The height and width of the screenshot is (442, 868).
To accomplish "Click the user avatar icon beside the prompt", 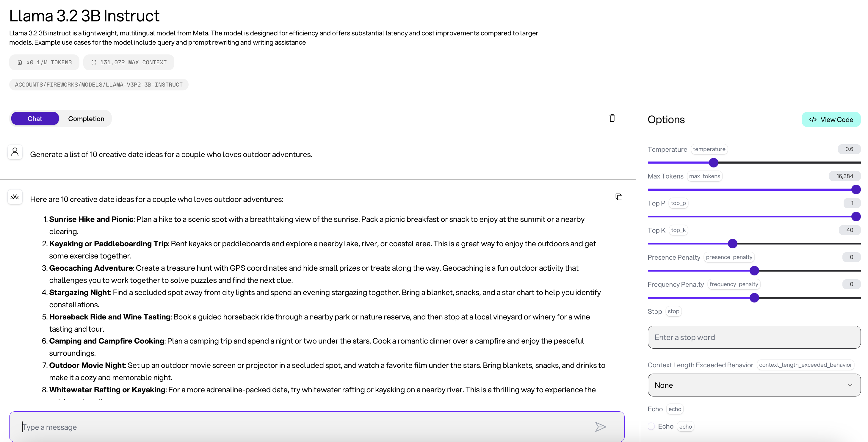I will click(x=15, y=152).
